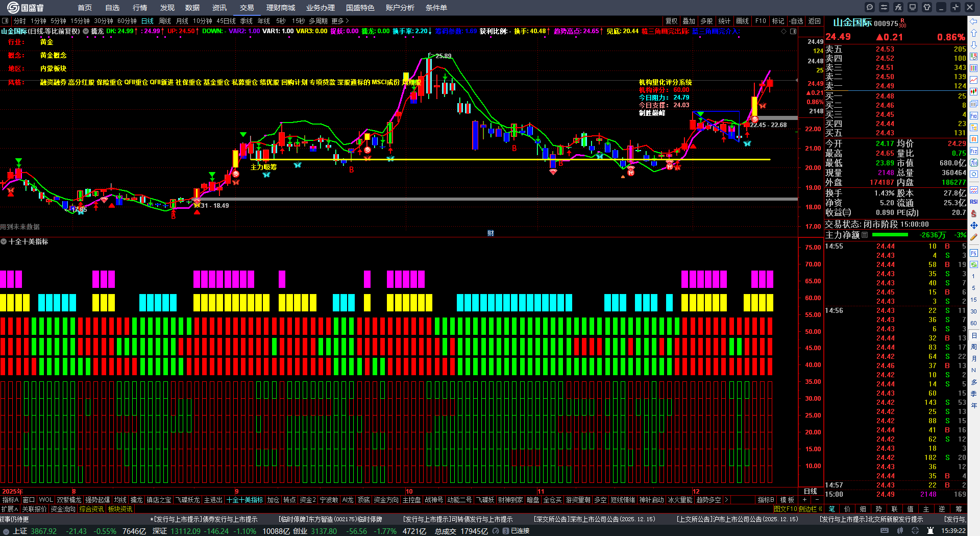The height and width of the screenshot is (536, 980).
Task: Toggle the 十全十美指标 indicator panel circle
Action: (x=4, y=241)
